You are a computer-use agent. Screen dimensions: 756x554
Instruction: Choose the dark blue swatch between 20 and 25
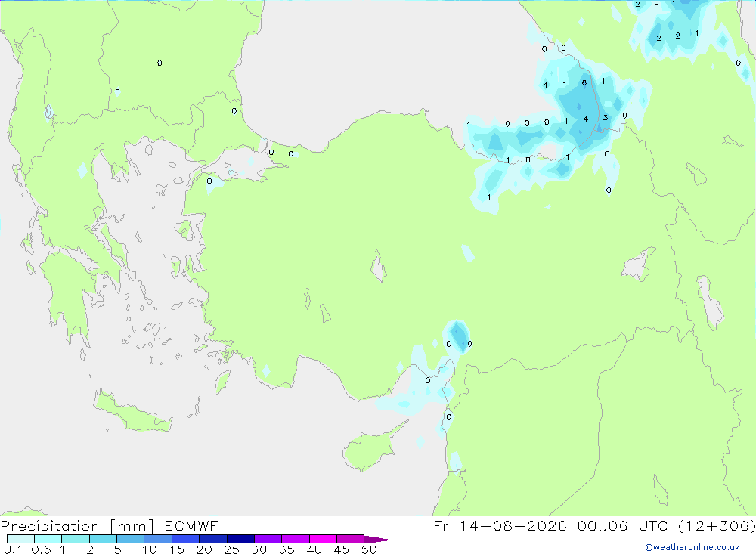coord(213,539)
